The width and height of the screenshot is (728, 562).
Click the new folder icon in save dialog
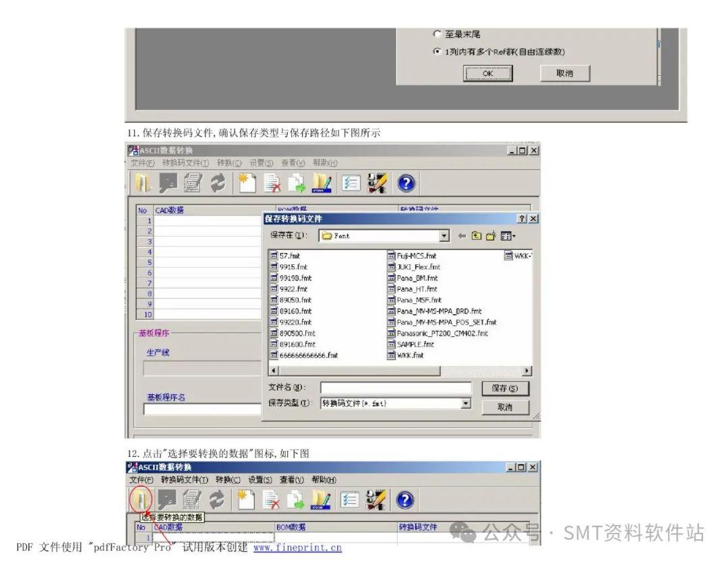click(491, 236)
